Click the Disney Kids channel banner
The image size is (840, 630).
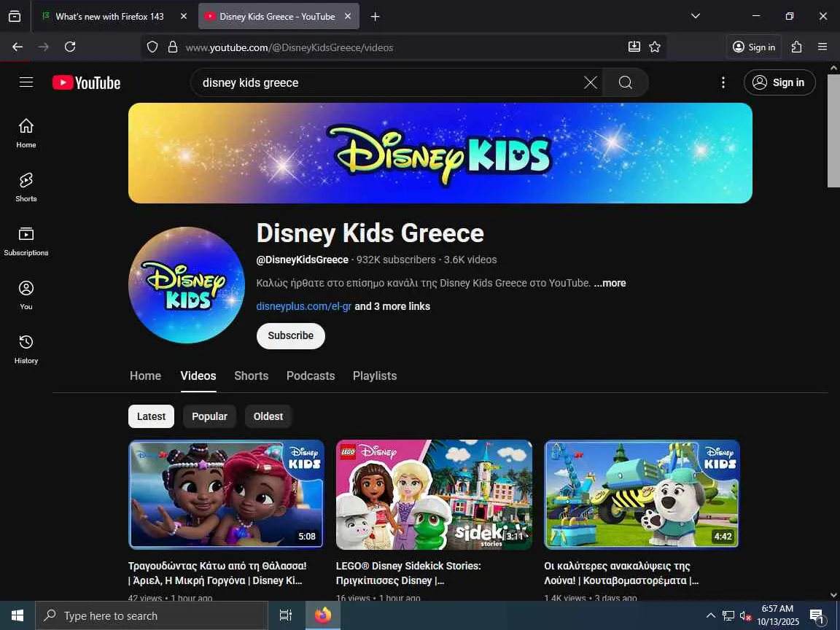(x=440, y=153)
